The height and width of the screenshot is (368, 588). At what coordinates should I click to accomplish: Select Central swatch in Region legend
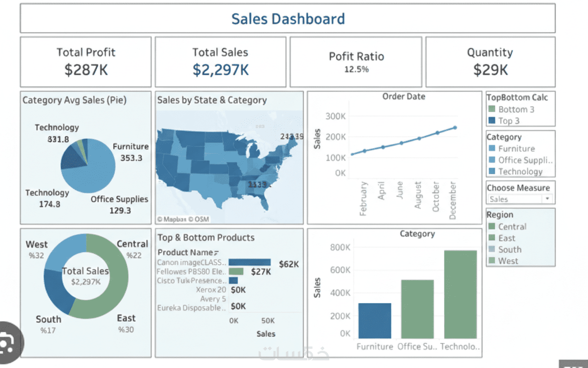pyautogui.click(x=492, y=226)
